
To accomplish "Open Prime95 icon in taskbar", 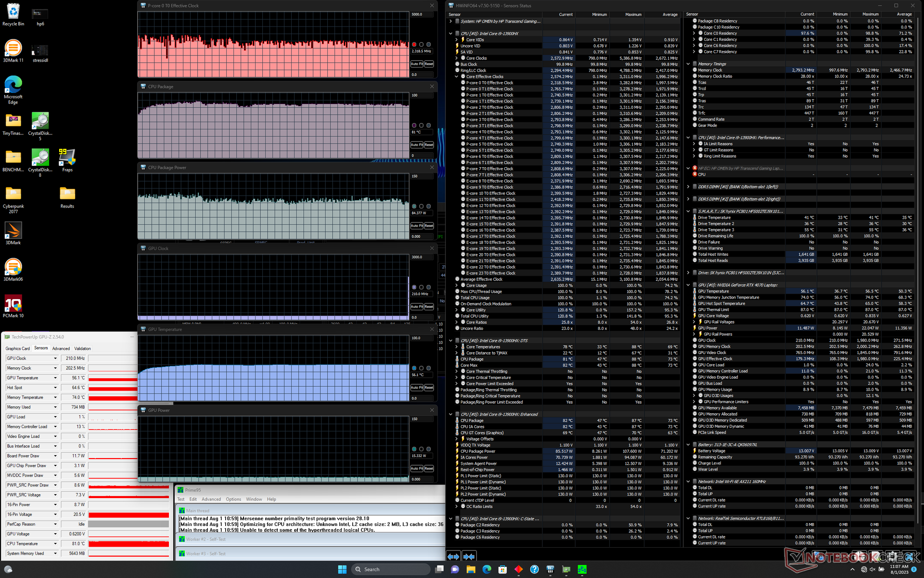I will [582, 569].
